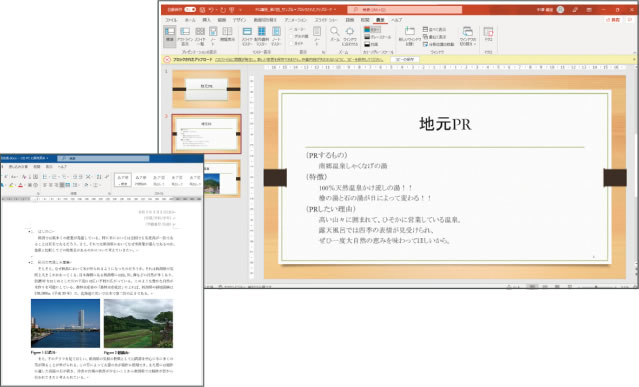Viewport: 639px width, 387px height.
Task: Open the Insert tab in PowerPoint
Action: [x=207, y=20]
